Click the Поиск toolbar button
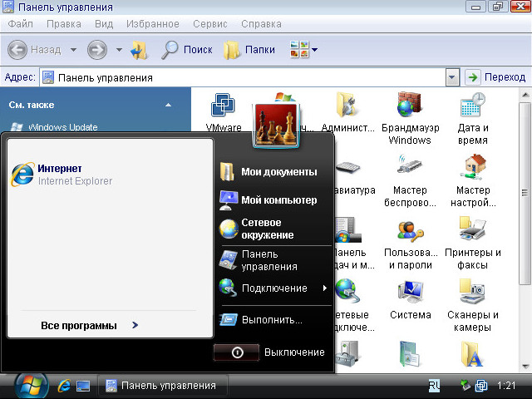This screenshot has width=532, height=399. tap(187, 50)
